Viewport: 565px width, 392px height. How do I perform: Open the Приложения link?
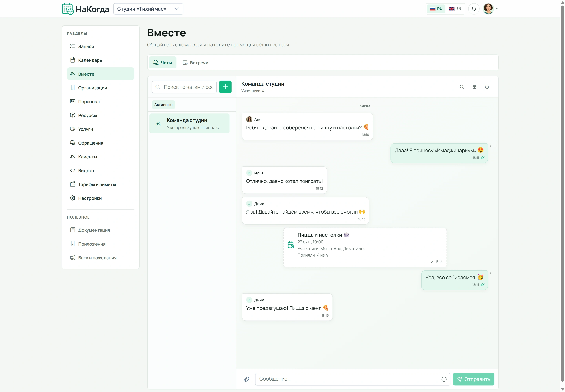click(101, 244)
